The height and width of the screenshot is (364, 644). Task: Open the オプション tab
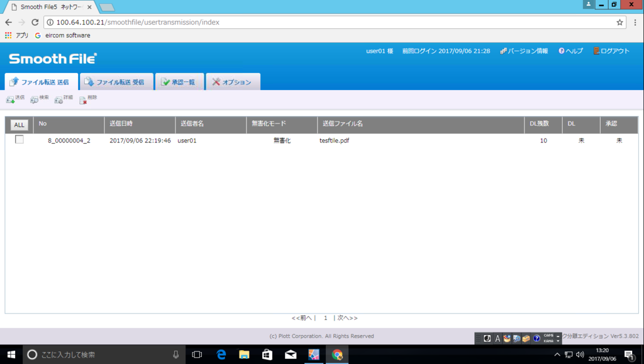[233, 81]
